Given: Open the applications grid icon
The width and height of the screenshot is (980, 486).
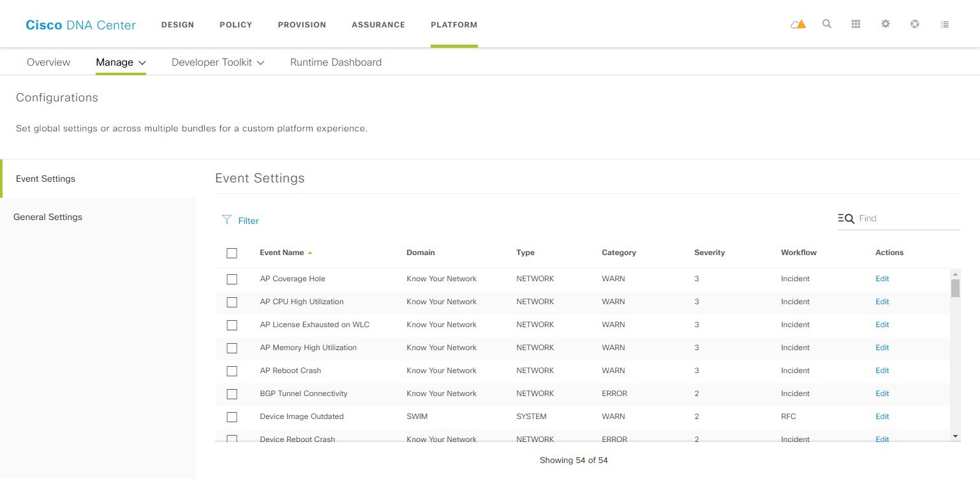Looking at the screenshot, I should [x=856, y=24].
